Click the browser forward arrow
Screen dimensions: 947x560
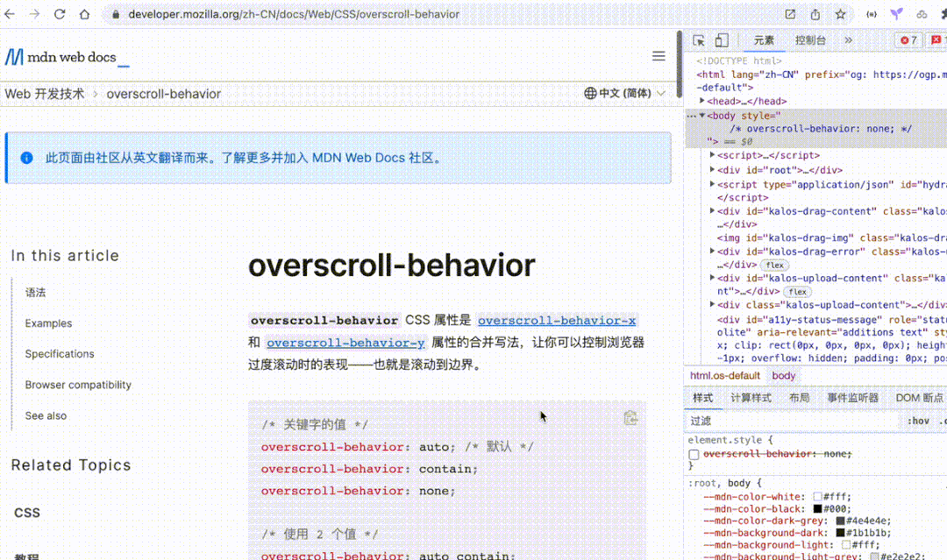(x=34, y=14)
